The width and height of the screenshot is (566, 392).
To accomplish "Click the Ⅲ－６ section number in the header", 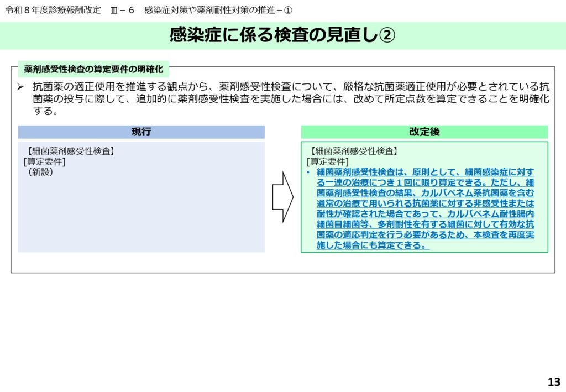I will [x=122, y=10].
